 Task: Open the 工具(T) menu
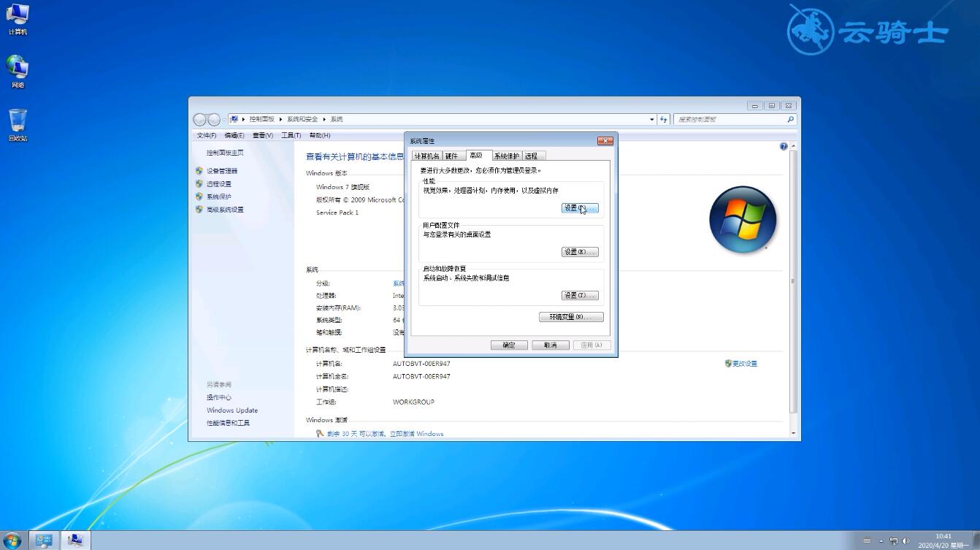click(x=291, y=135)
